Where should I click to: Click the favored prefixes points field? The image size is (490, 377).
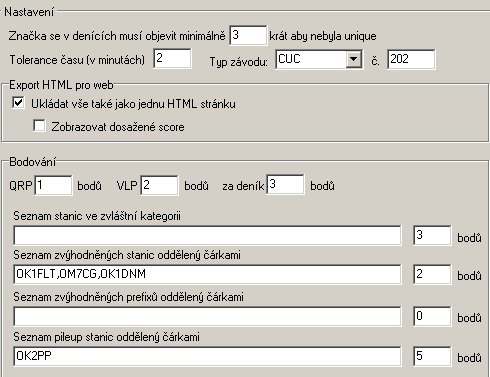pos(432,316)
